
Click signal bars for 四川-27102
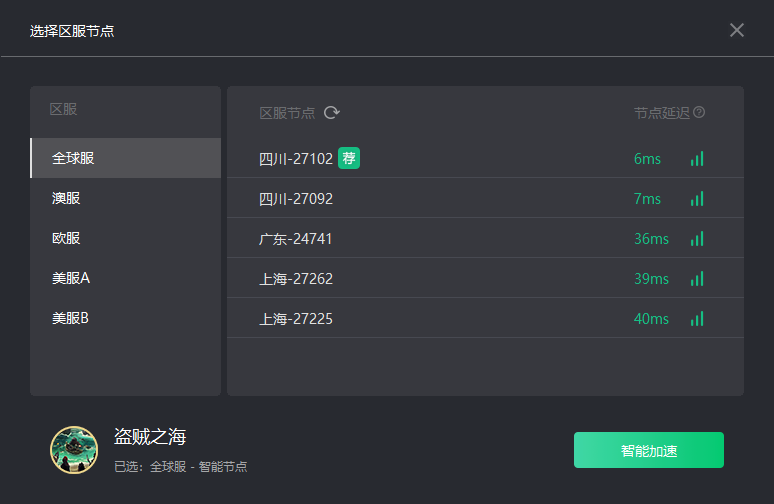point(697,159)
